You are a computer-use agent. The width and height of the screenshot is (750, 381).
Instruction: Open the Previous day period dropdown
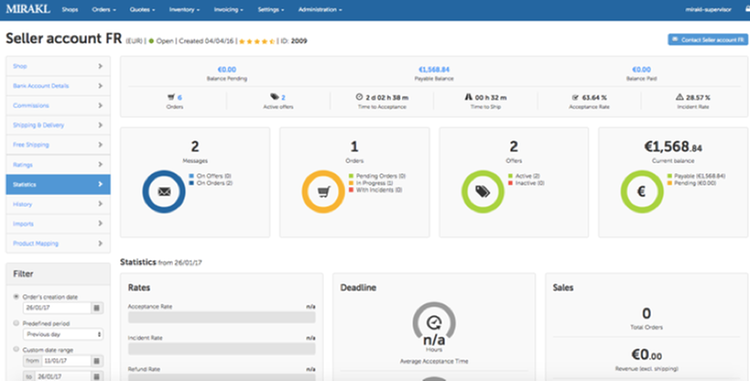[63, 334]
